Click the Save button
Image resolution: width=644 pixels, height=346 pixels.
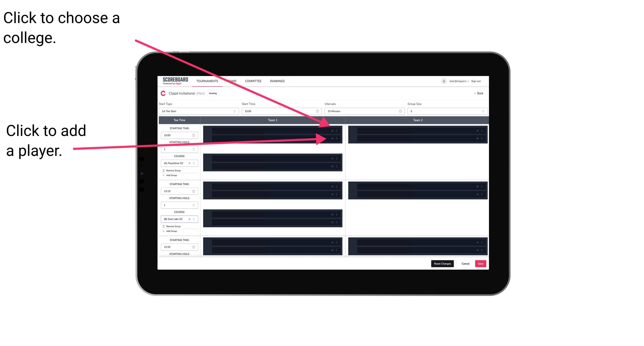pos(481,263)
